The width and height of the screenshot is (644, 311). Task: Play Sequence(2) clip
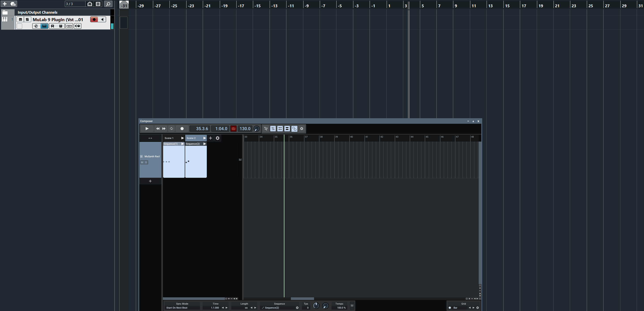[205, 144]
